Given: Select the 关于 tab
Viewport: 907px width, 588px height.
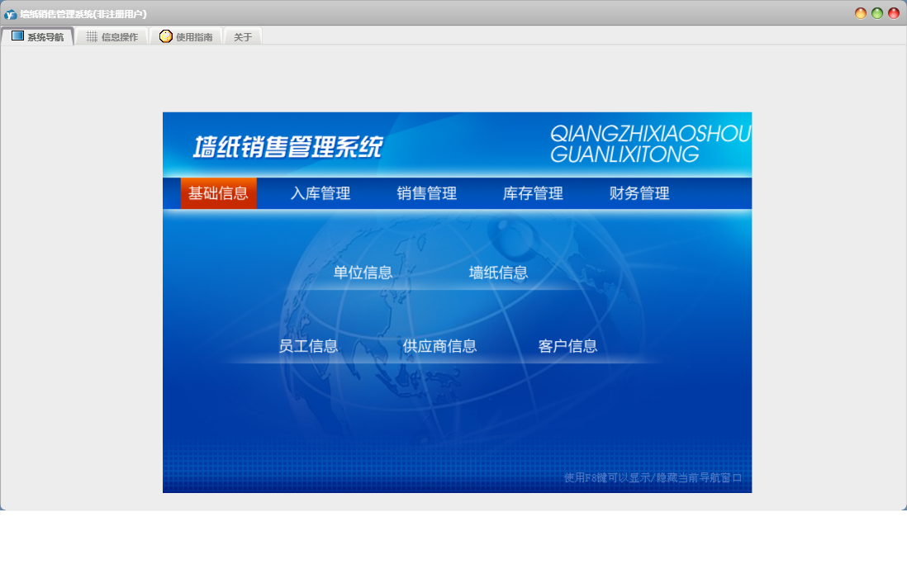Looking at the screenshot, I should point(243,37).
